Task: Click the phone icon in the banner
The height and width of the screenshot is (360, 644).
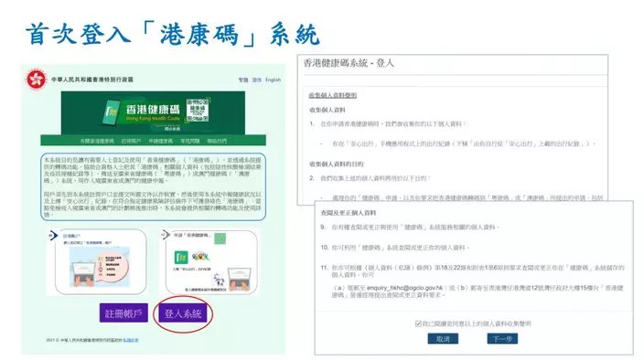Action: pyautogui.click(x=111, y=112)
